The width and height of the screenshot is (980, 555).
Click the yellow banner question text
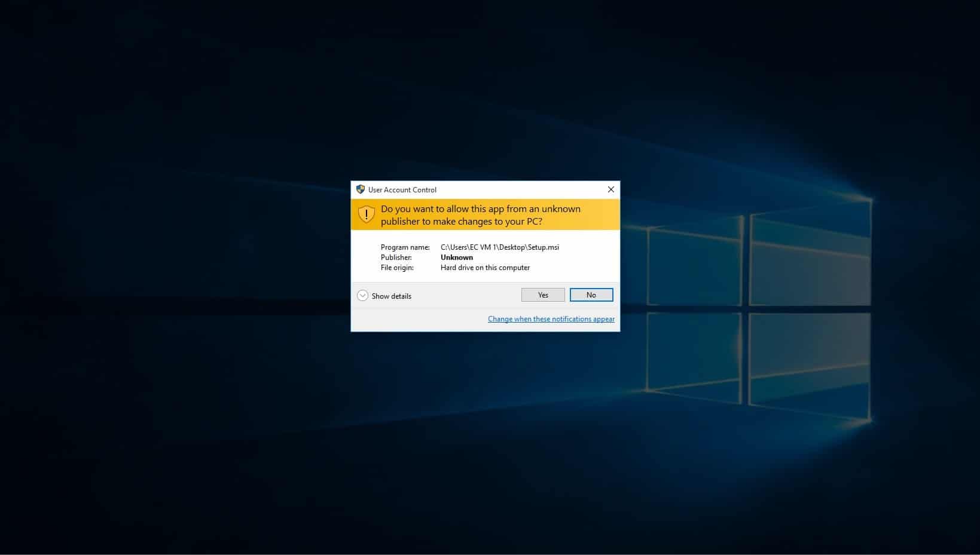[480, 215]
